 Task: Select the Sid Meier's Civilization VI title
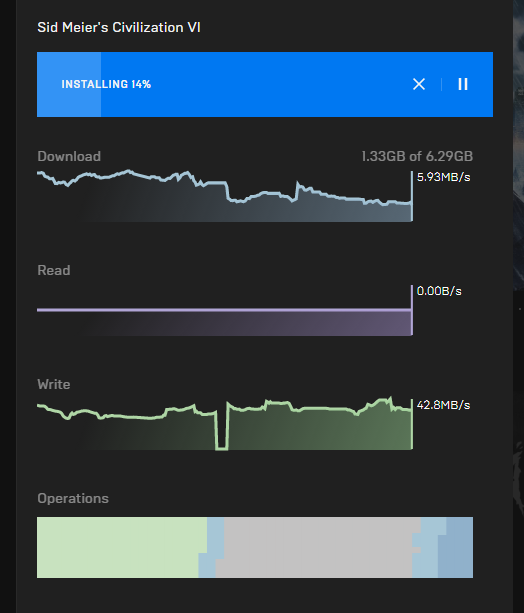click(x=119, y=27)
